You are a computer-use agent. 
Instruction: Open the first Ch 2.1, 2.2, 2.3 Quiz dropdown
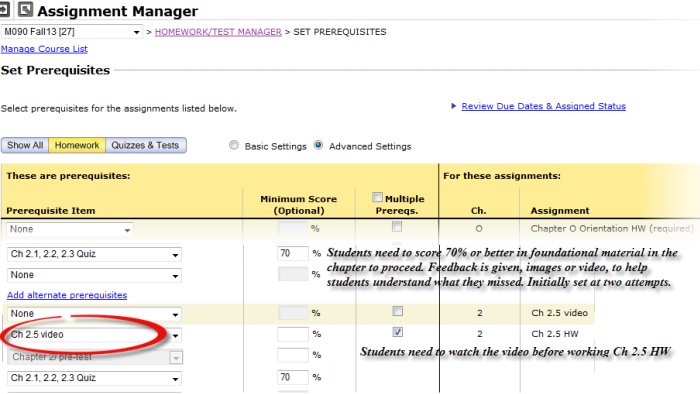(x=94, y=254)
